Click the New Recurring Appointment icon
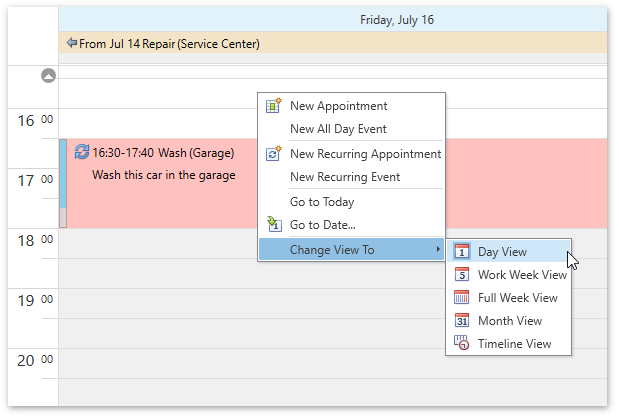 point(273,153)
